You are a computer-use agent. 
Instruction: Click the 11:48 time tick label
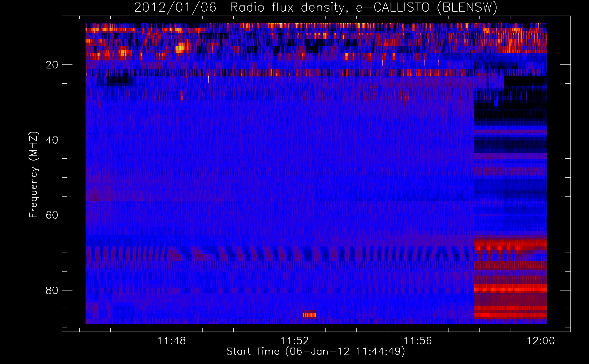point(172,341)
